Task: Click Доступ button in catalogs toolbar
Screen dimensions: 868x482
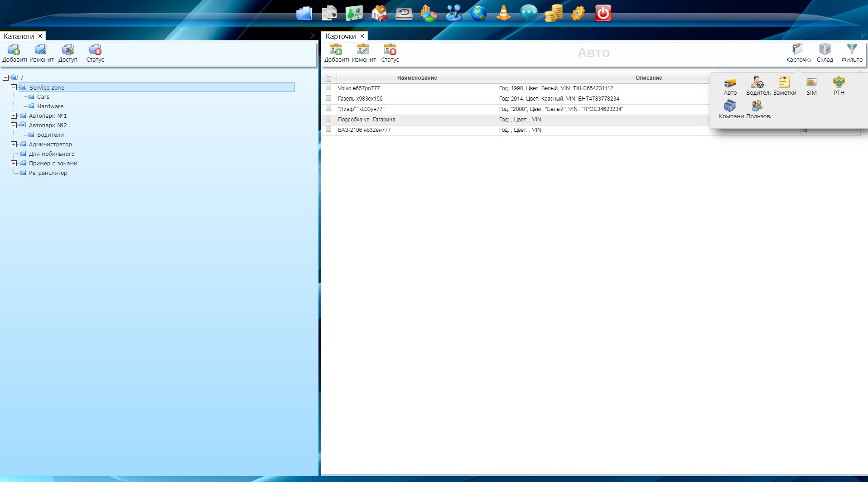Action: coord(68,53)
